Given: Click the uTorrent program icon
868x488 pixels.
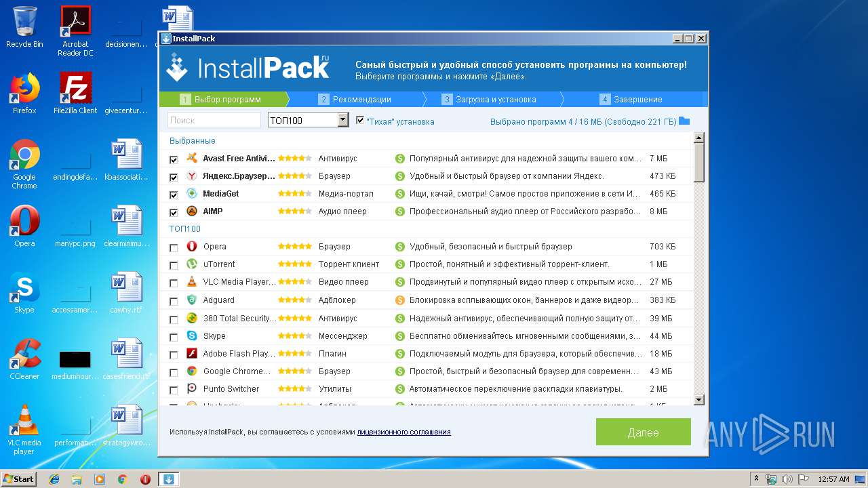Looking at the screenshot, I should click(192, 264).
